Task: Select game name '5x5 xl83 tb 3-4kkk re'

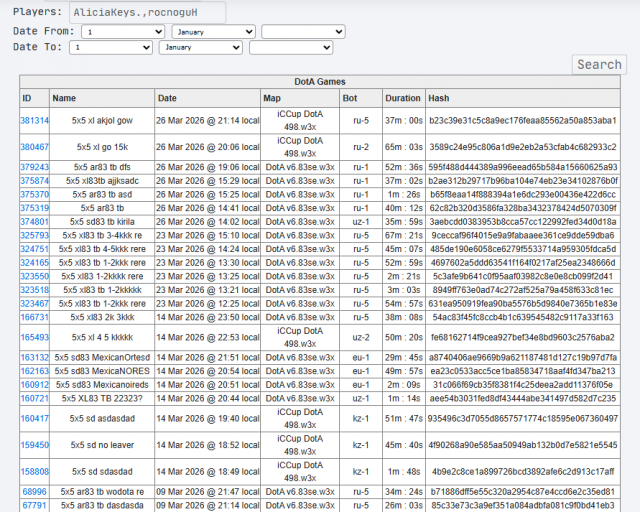Action: (102, 236)
